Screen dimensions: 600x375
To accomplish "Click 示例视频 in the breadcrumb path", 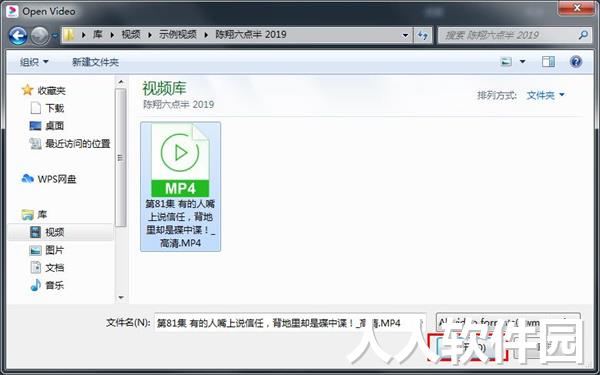I will pos(178,34).
